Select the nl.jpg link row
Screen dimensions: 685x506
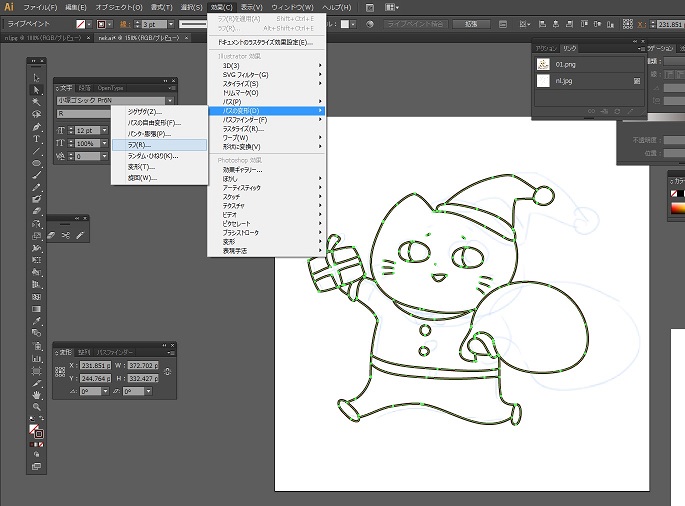tap(589, 81)
